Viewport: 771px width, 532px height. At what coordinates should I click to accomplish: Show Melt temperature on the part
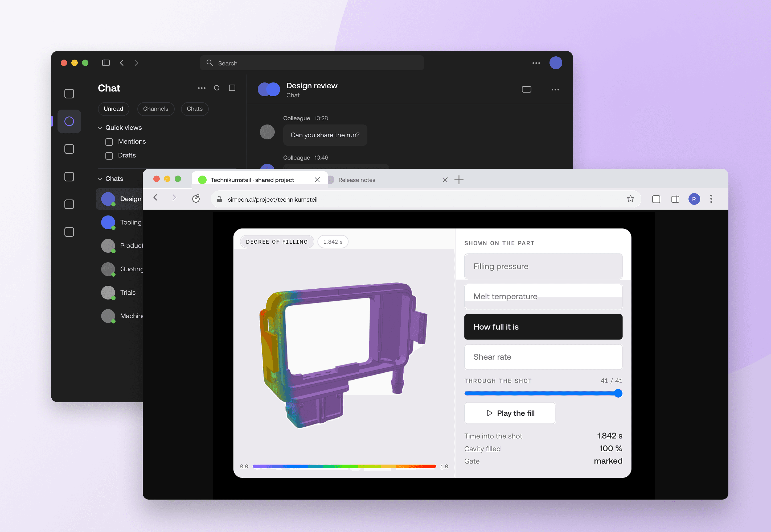pos(543,296)
